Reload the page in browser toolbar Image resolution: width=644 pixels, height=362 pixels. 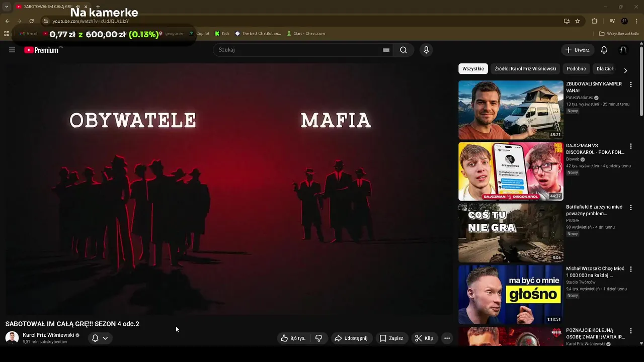[31, 21]
